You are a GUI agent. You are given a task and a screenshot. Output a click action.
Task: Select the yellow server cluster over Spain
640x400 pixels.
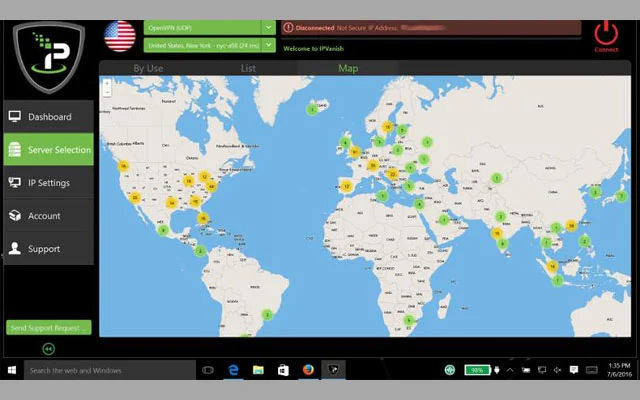346,187
